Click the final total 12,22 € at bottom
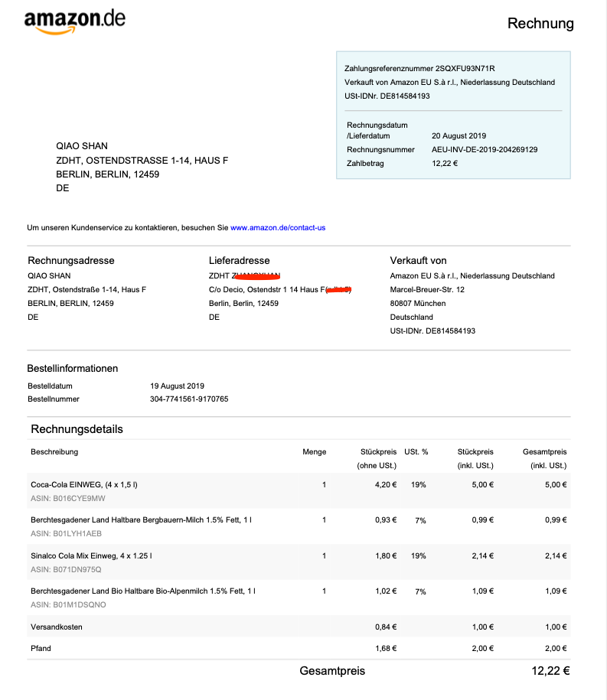The height and width of the screenshot is (700, 607). [550, 671]
